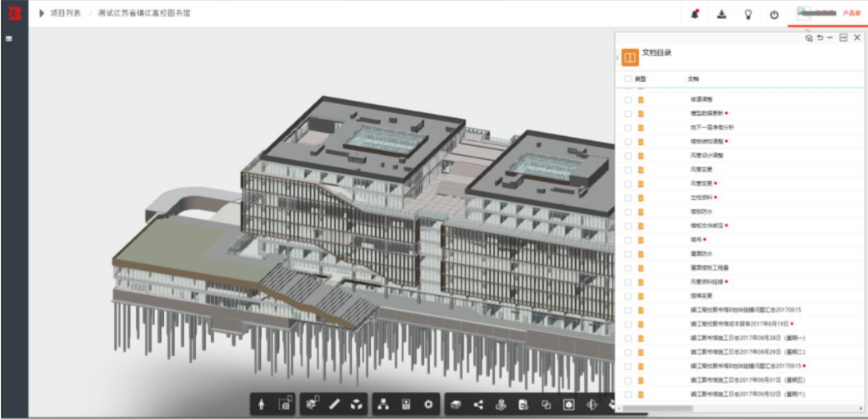Click the orange 文档目录 book icon
The height and width of the screenshot is (419, 868).
[630, 57]
